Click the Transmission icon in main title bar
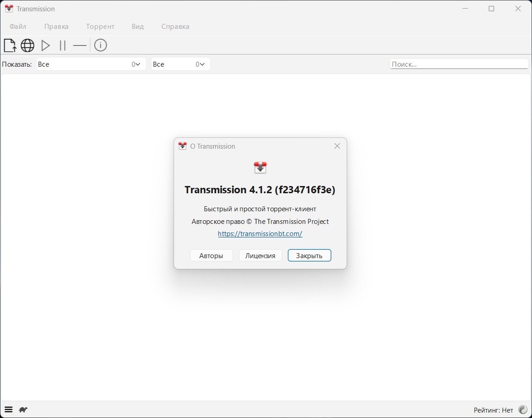The width and height of the screenshot is (532, 418). (9, 9)
